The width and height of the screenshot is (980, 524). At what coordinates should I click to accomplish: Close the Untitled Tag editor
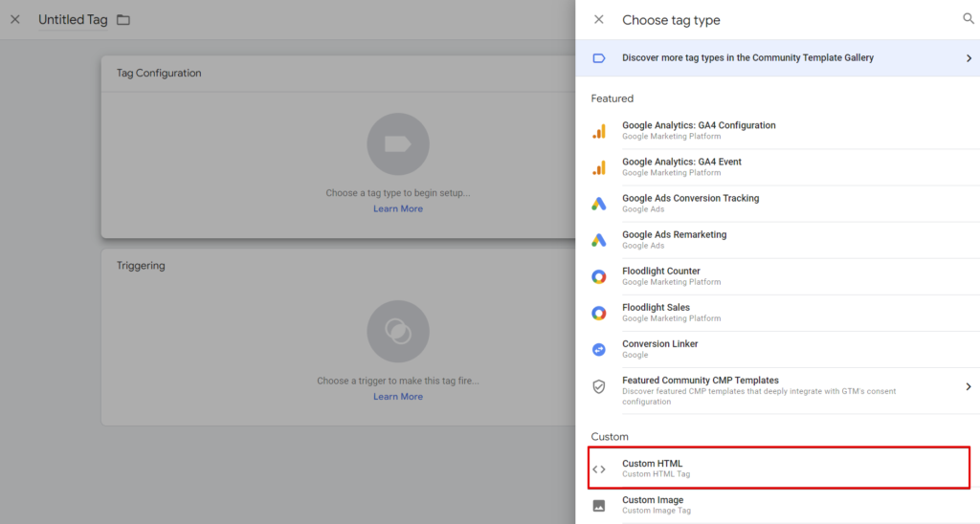pyautogui.click(x=15, y=19)
